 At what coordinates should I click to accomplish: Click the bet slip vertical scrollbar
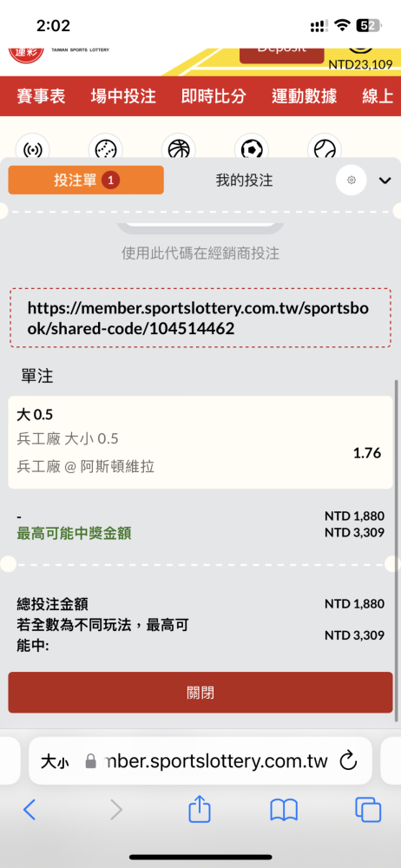396,551
